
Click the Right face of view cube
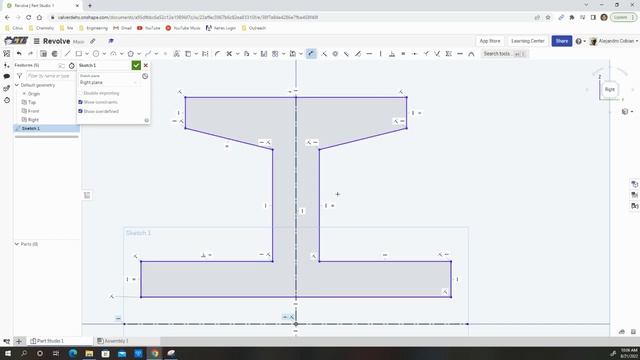pos(609,89)
